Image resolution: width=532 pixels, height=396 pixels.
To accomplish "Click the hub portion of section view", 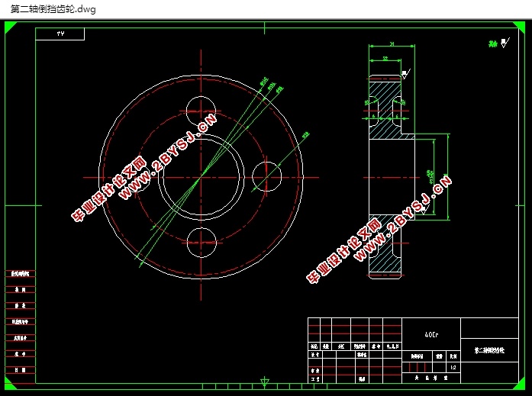I will tap(392, 177).
